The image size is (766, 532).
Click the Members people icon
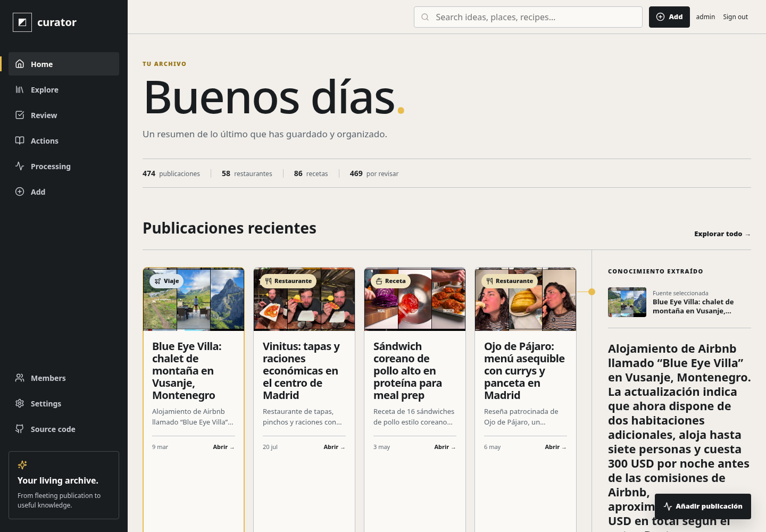point(20,378)
